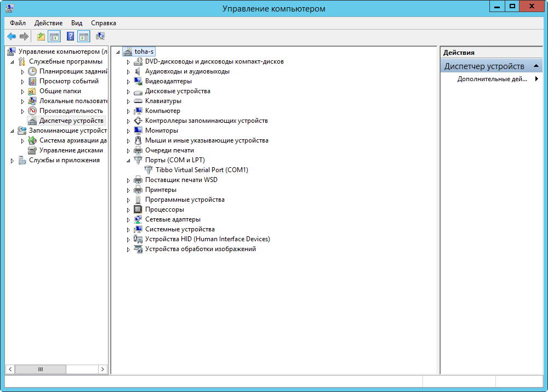Click the Up one level folder icon
Viewport: 548px width, 392px height.
[x=41, y=37]
